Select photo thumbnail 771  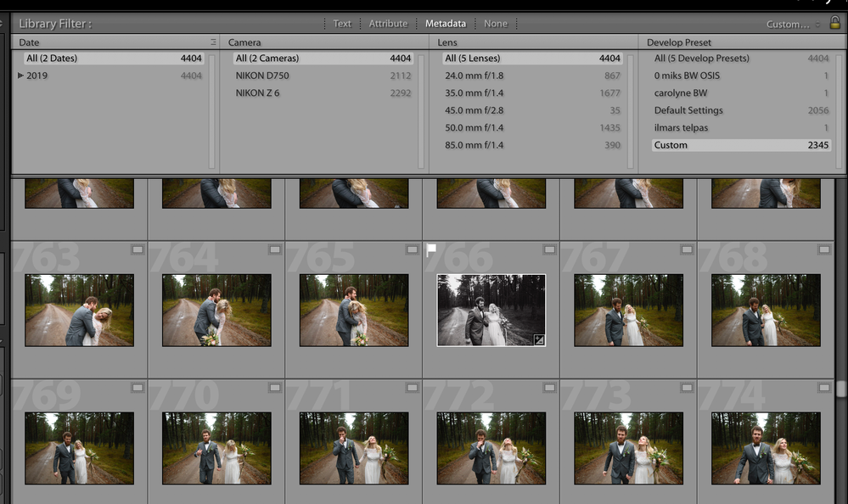pyautogui.click(x=354, y=448)
